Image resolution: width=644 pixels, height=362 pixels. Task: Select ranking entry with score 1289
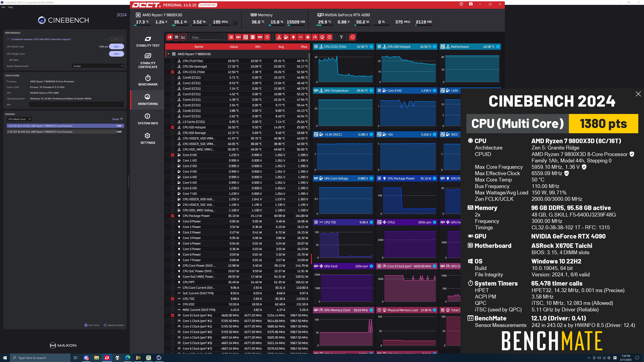[65, 132]
